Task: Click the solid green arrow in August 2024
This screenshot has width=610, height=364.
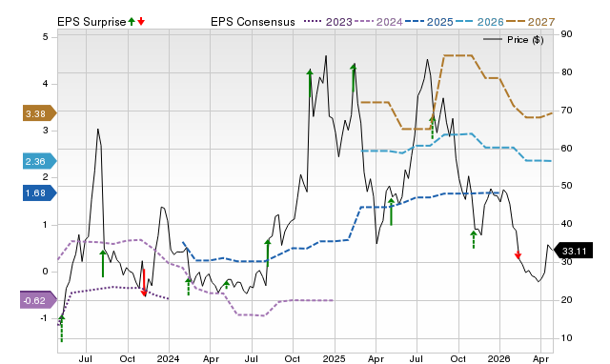Action: click(268, 253)
